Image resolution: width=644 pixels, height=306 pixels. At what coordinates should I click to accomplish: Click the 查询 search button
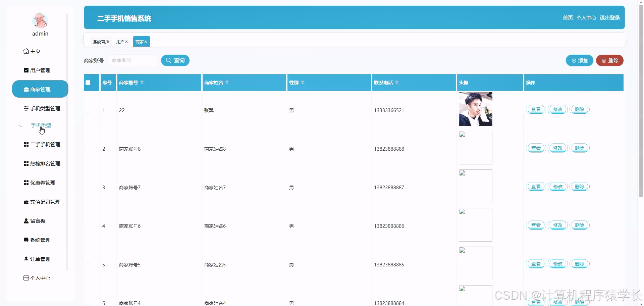tap(175, 60)
